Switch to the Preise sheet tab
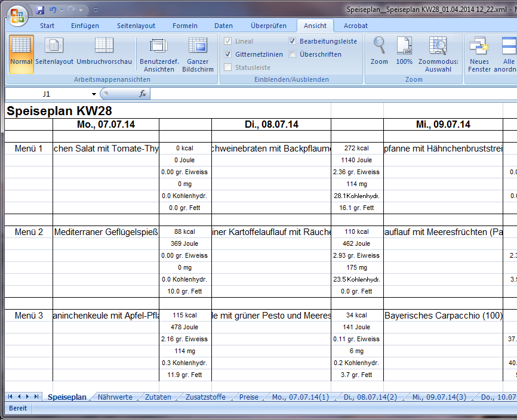The width and height of the screenshot is (517, 420). click(x=249, y=397)
